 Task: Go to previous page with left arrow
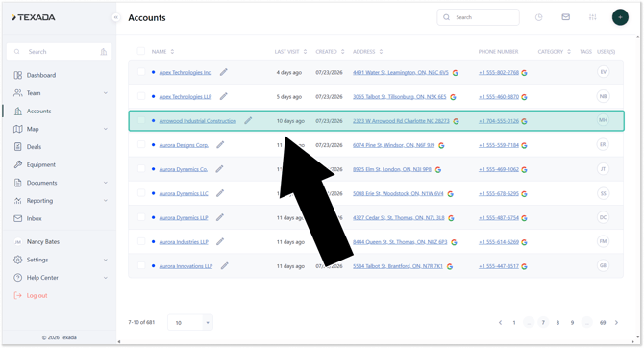pos(500,323)
